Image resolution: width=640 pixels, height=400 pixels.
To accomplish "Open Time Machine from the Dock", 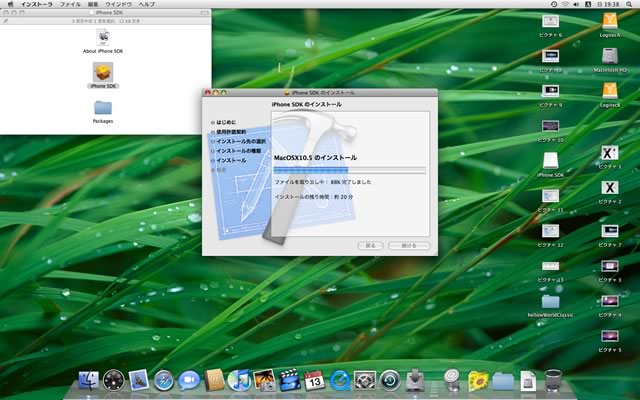I will tap(390, 381).
